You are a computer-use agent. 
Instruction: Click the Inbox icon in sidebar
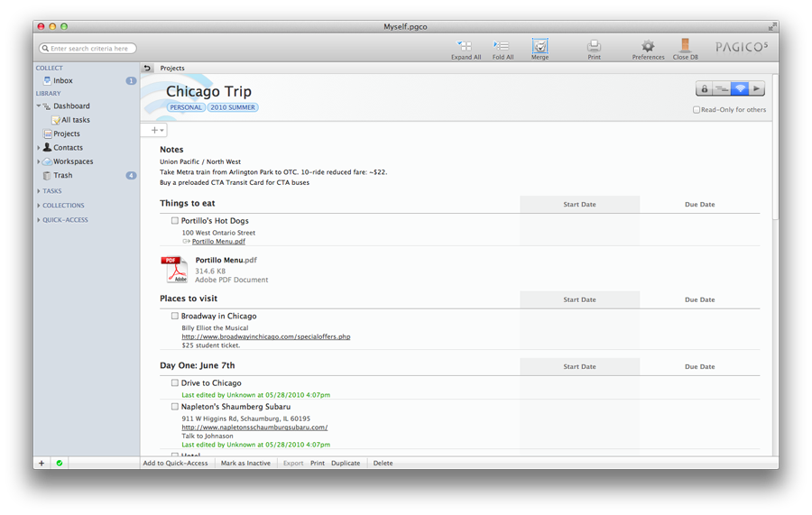47,80
